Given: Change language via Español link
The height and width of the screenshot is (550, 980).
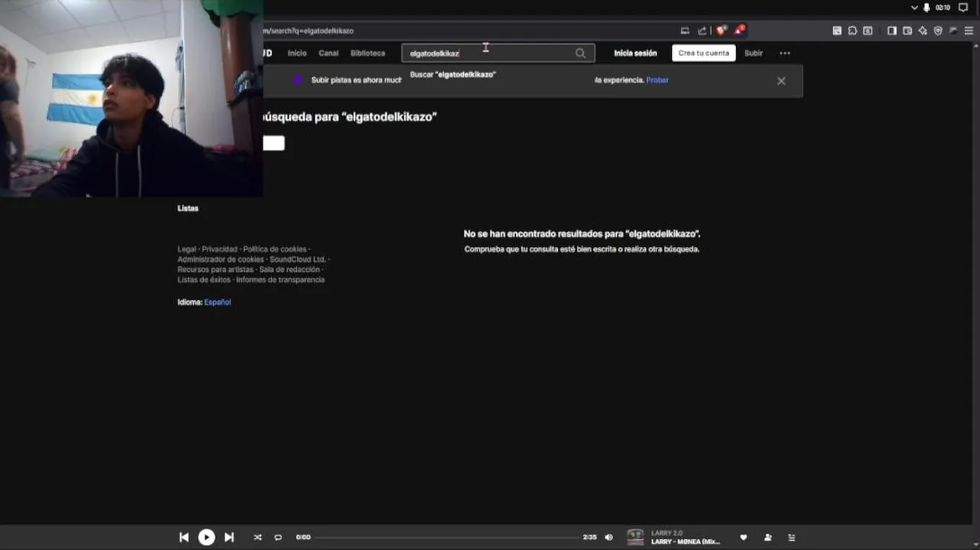Looking at the screenshot, I should pyautogui.click(x=218, y=302).
